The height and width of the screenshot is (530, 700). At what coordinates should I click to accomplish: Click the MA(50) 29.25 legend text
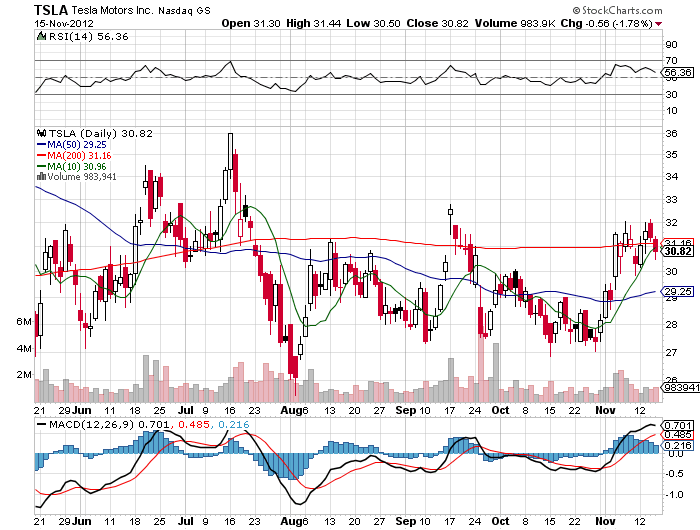coord(77,145)
